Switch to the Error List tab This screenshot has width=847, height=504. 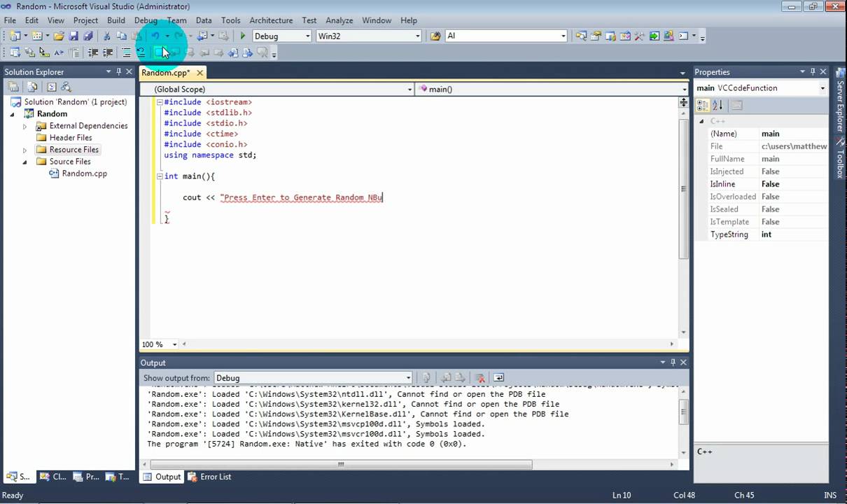click(215, 477)
